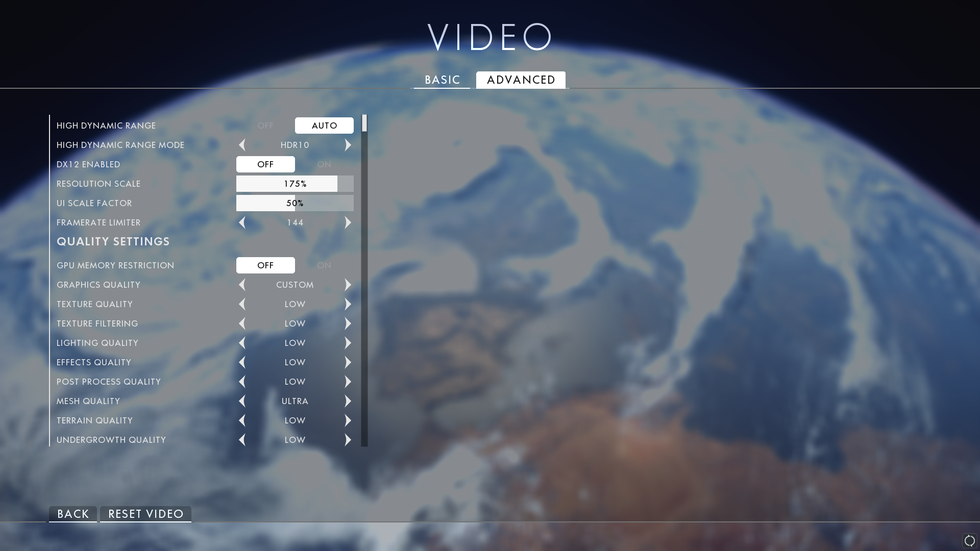Cycle High Dynamic Range Mode left
Screen dimensions: 980x551
tap(242, 145)
